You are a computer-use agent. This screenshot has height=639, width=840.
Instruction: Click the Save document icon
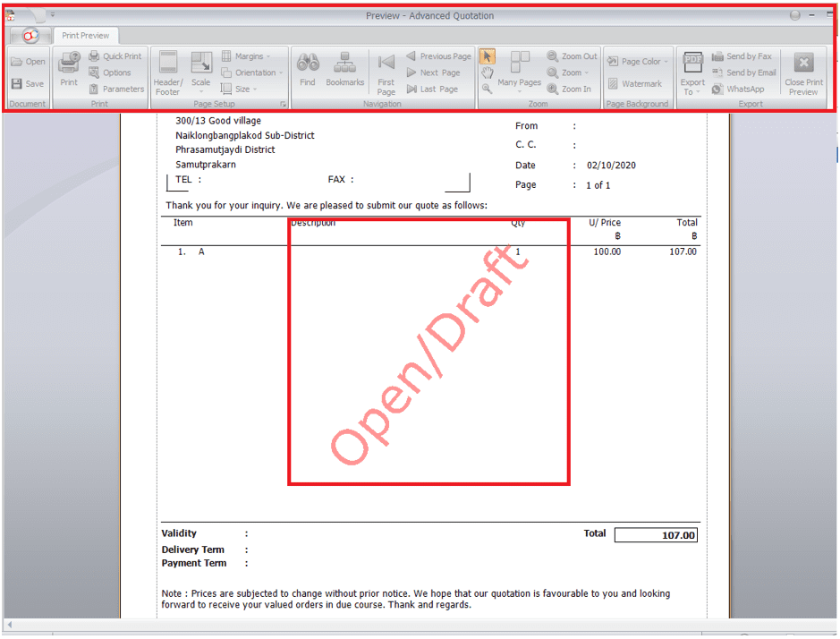pos(27,84)
